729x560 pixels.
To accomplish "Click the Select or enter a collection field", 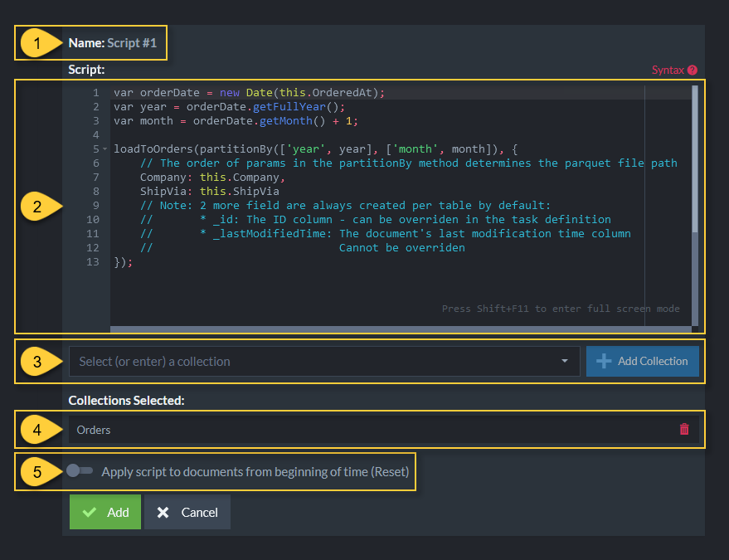I will pyautogui.click(x=324, y=362).
